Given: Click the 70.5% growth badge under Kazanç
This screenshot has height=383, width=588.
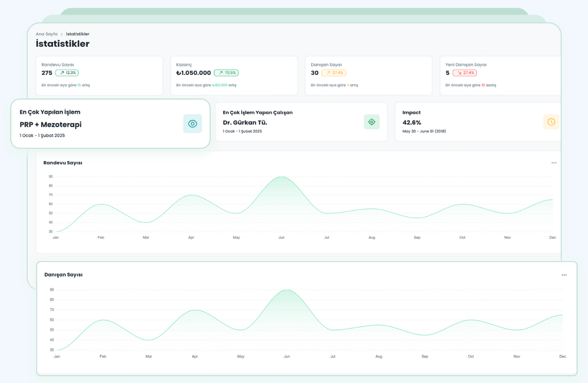Looking at the screenshot, I should 226,73.
